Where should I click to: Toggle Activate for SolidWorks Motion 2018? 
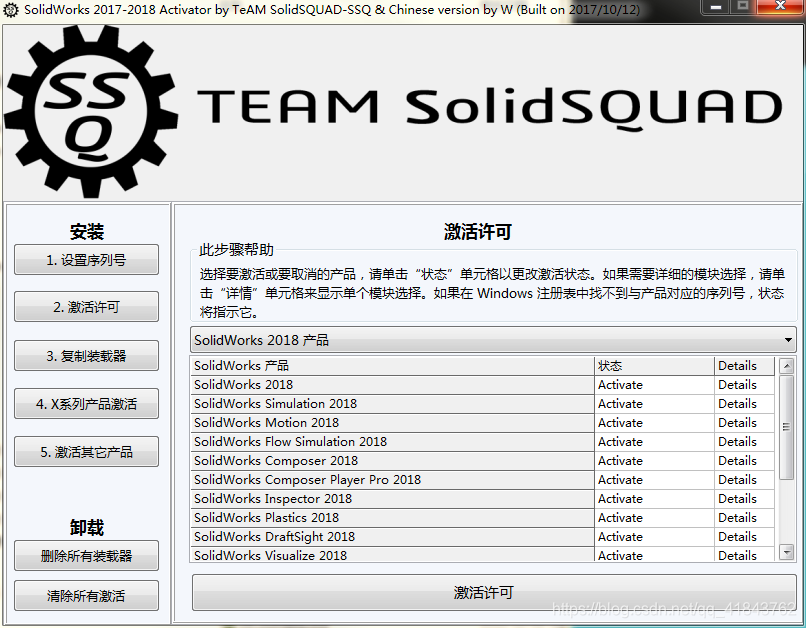(654, 423)
